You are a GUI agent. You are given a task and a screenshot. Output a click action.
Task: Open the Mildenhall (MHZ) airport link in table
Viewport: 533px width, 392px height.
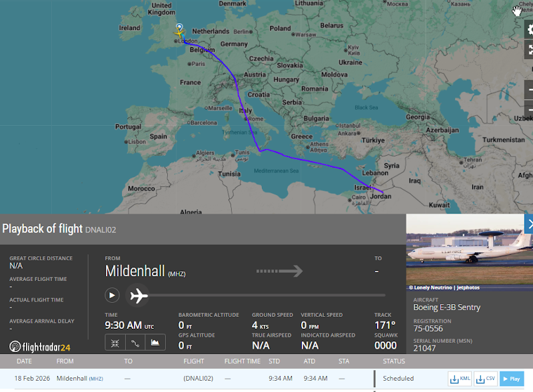pos(79,379)
